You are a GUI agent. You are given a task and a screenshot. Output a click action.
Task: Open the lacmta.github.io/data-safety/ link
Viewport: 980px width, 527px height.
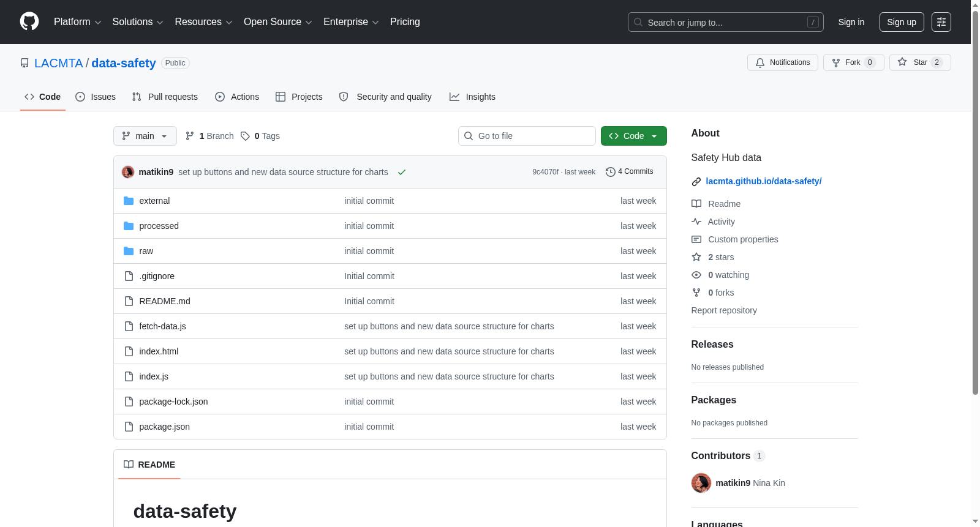764,181
